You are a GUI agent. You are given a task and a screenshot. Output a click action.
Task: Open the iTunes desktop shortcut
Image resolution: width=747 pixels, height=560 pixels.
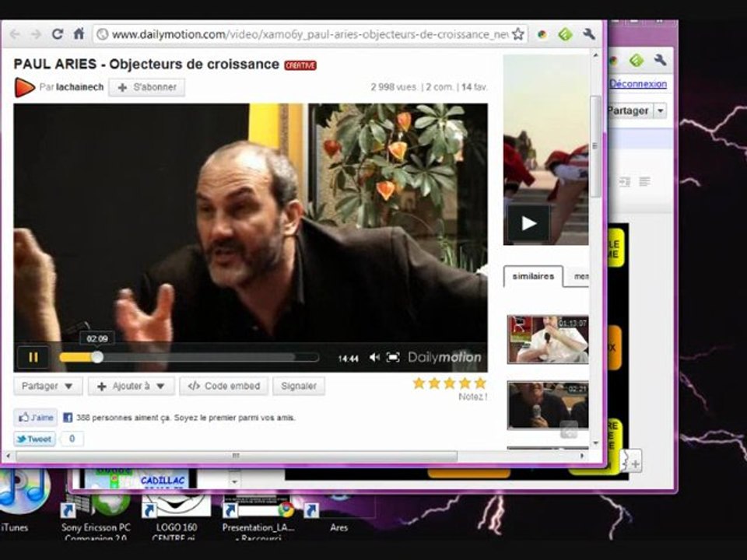click(x=22, y=500)
